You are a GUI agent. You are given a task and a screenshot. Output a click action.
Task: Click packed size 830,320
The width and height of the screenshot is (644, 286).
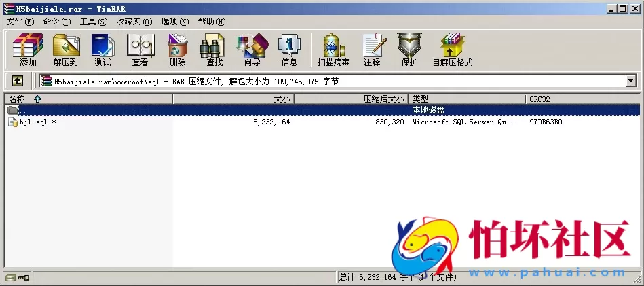tap(390, 122)
